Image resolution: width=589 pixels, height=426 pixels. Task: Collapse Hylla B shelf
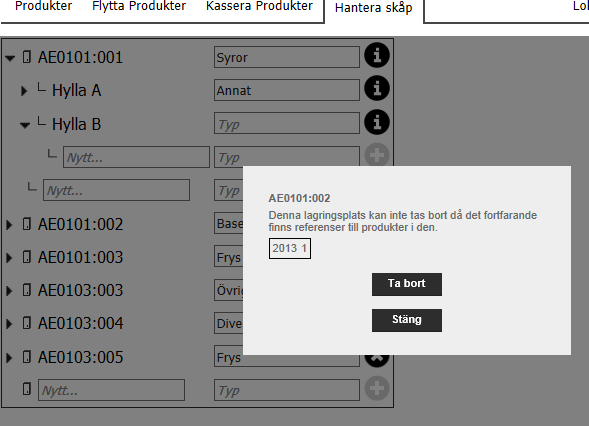(x=25, y=125)
